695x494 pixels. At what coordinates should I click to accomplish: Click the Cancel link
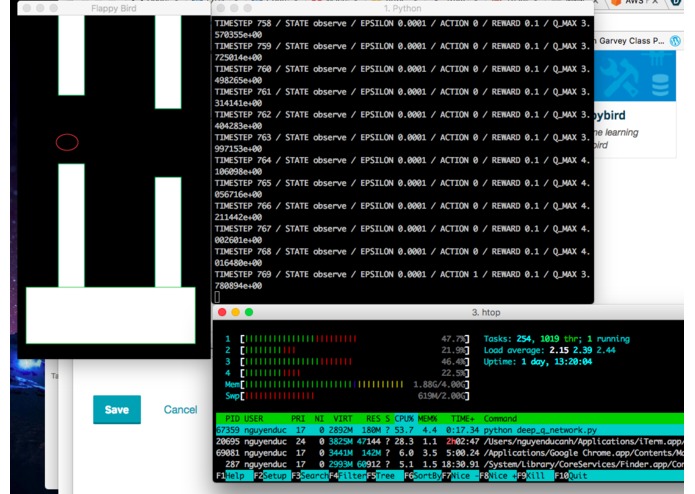180,409
